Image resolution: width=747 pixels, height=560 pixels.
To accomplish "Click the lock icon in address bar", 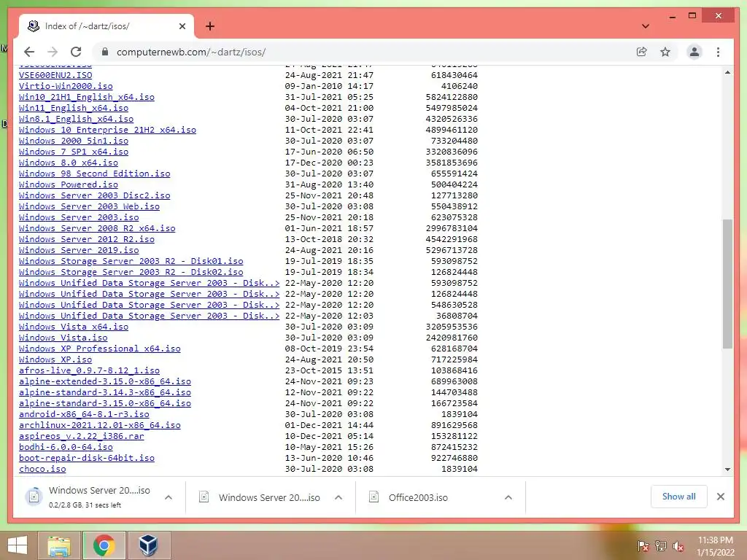I will [x=105, y=52].
